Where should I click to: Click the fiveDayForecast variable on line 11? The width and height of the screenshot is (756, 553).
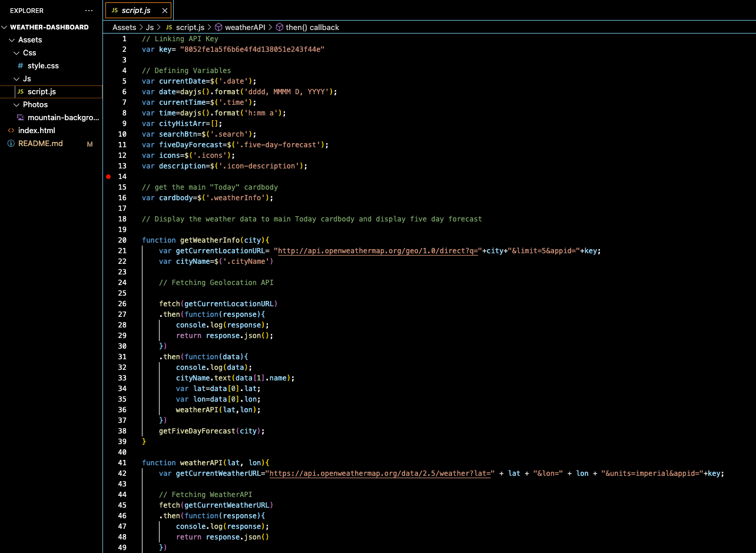click(x=191, y=145)
